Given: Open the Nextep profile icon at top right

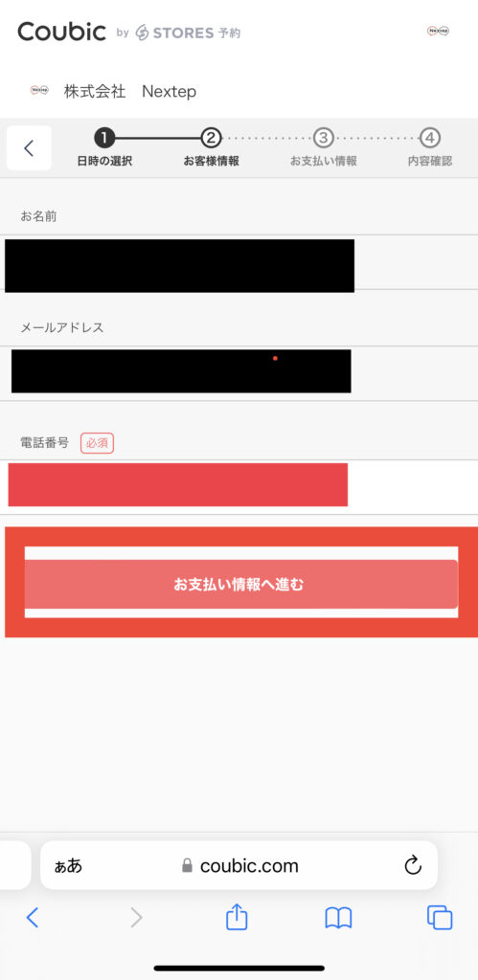Looking at the screenshot, I should [x=438, y=31].
